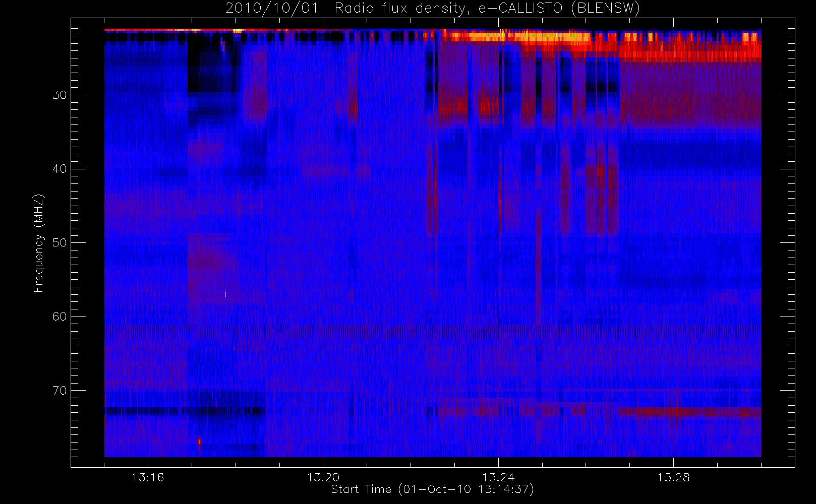The image size is (816, 504).
Task: Click the 13:24 time tick label
Action: pyautogui.click(x=498, y=477)
